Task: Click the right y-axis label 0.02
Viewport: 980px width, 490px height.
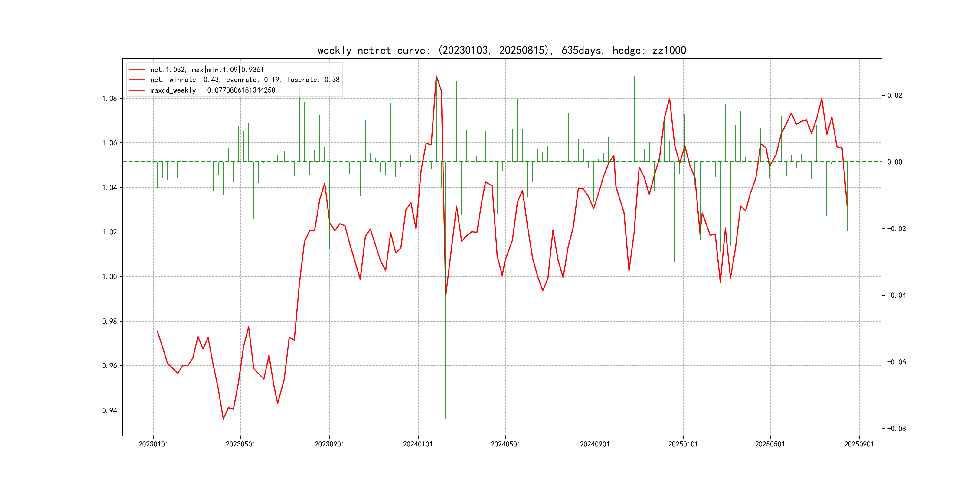Action: pyautogui.click(x=894, y=96)
